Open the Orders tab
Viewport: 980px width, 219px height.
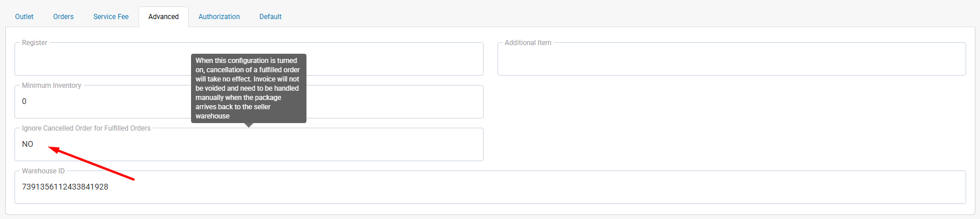(63, 17)
